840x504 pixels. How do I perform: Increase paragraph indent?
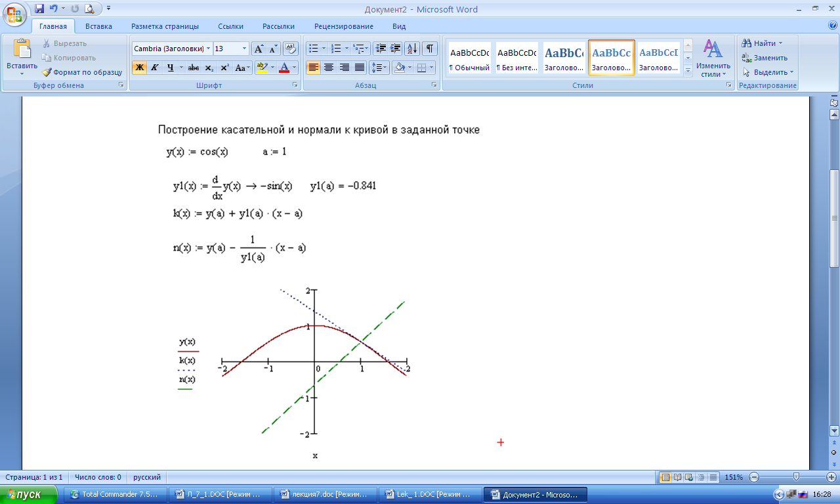click(395, 49)
